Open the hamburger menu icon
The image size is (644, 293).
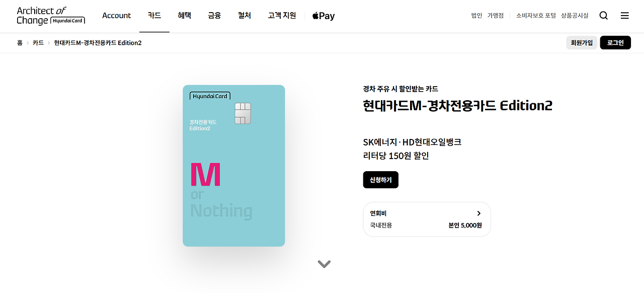(625, 16)
